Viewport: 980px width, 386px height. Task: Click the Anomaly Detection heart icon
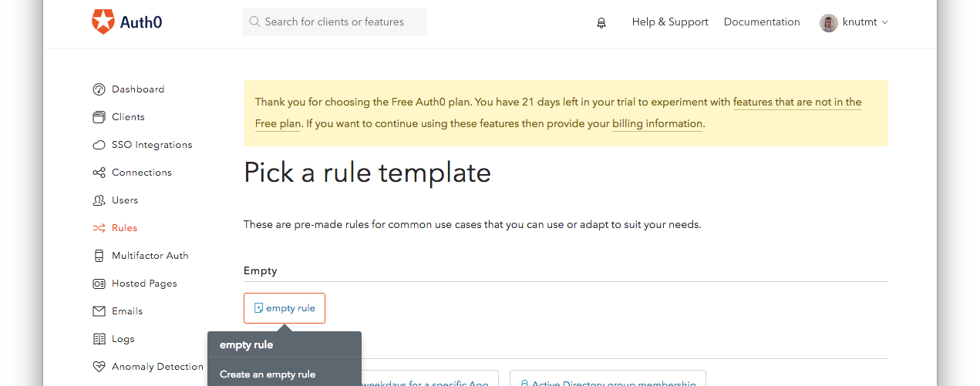tap(99, 367)
